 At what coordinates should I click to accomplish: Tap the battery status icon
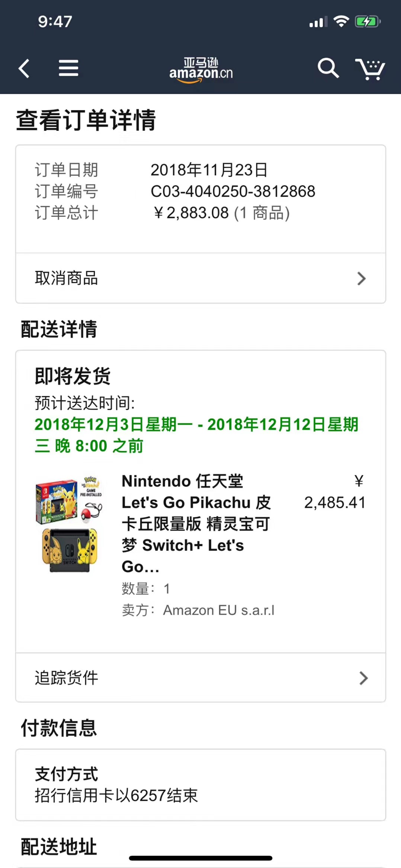pyautogui.click(x=368, y=22)
